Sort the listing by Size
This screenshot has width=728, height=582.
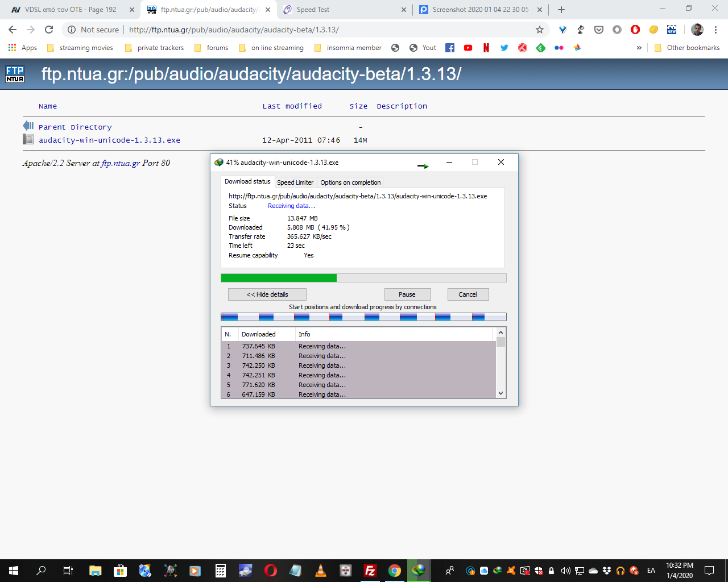[358, 106]
